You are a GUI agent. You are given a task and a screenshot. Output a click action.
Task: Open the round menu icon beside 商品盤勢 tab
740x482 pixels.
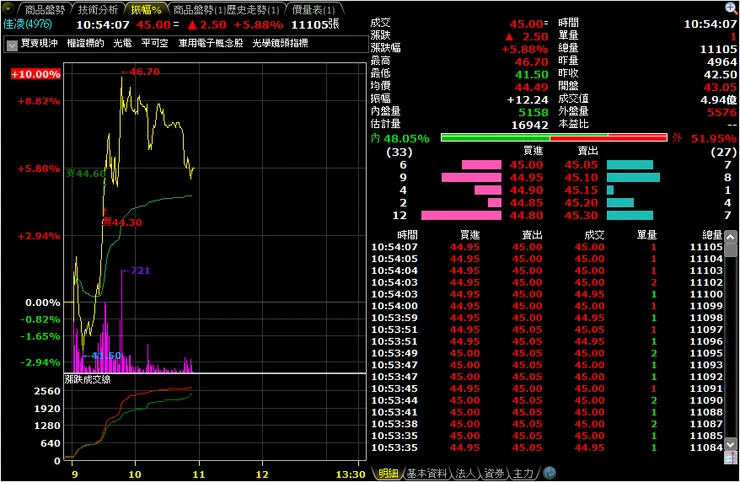(x=8, y=8)
